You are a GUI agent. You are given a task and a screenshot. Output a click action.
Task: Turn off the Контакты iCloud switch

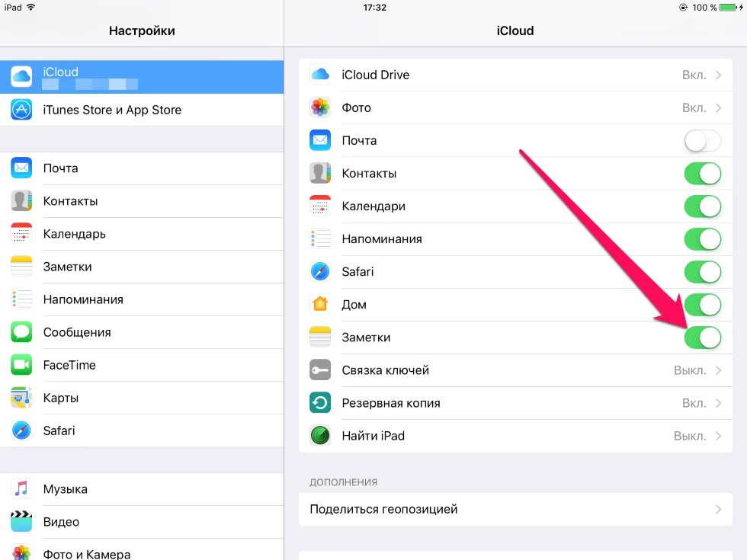[702, 174]
